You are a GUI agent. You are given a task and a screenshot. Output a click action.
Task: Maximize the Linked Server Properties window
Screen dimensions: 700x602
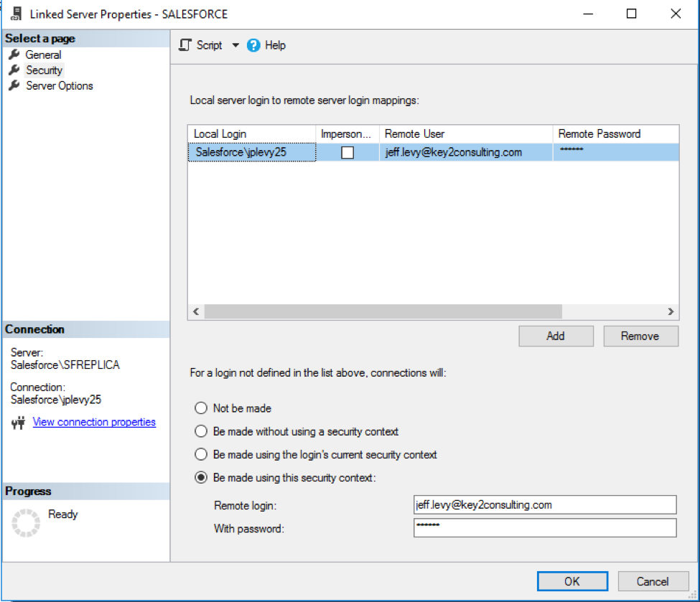[632, 14]
